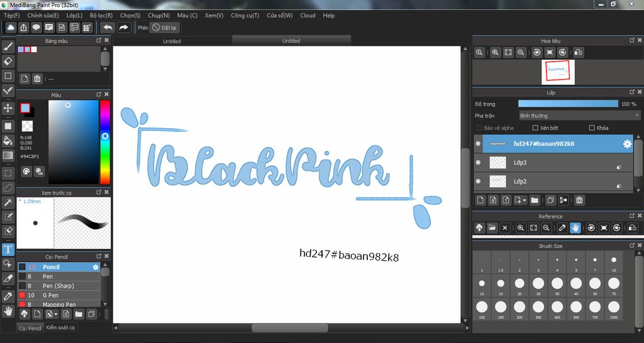Click the speech bubble icon in toolbar
Viewport: 644px width, 343px height.
click(36, 28)
